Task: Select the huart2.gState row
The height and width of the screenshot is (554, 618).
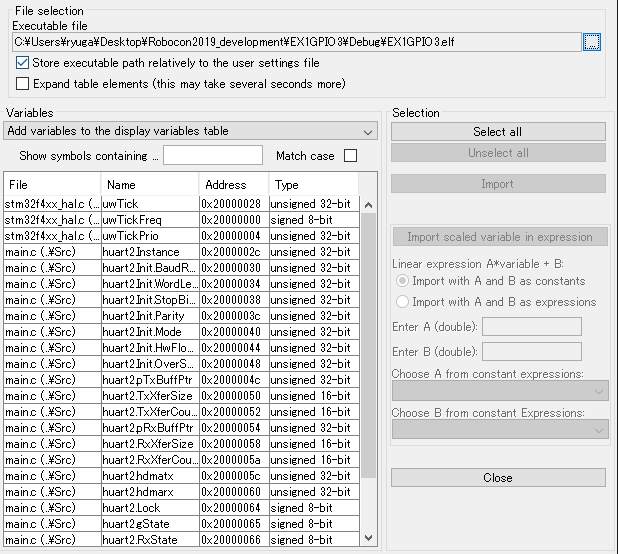Action: (182, 524)
